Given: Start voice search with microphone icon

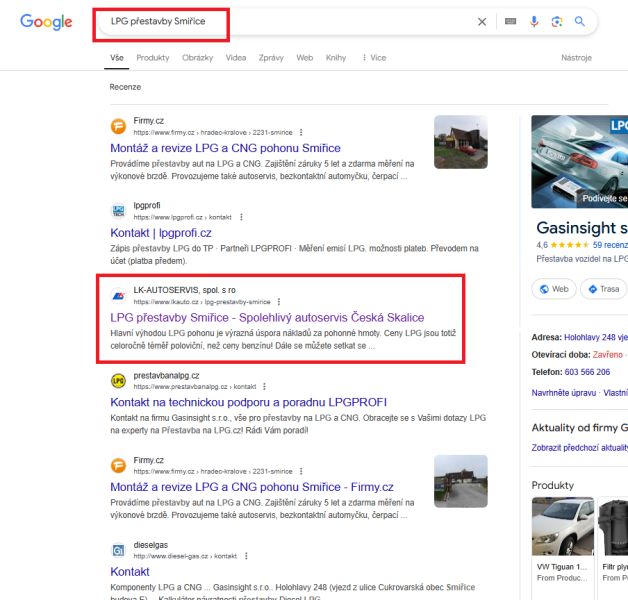Looking at the screenshot, I should (x=533, y=21).
